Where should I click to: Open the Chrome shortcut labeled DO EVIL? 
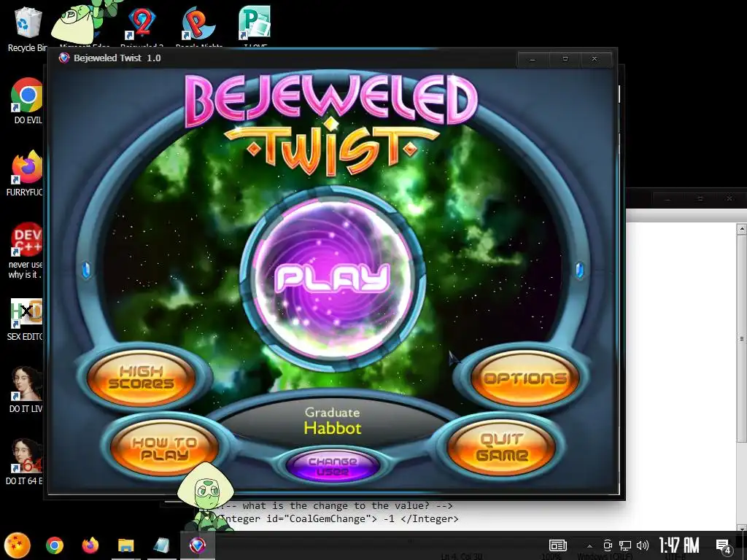[28, 101]
